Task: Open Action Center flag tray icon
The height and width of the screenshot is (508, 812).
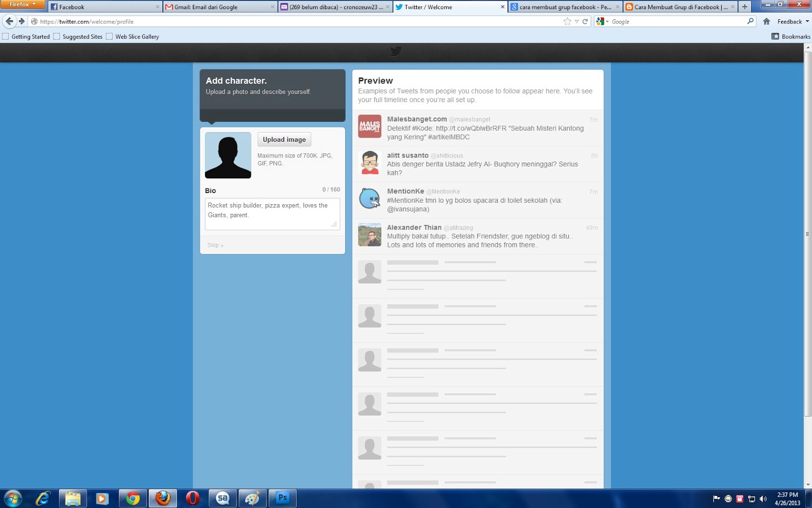Action: [x=717, y=499]
